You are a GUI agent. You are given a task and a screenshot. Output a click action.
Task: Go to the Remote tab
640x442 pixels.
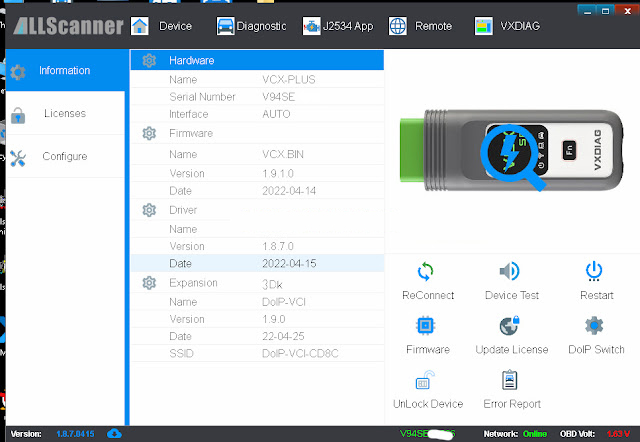(x=433, y=26)
